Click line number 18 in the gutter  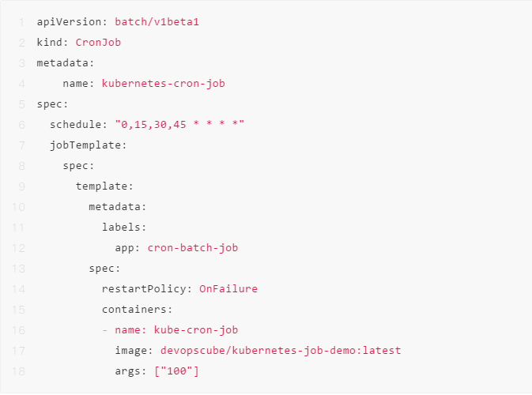click(19, 371)
